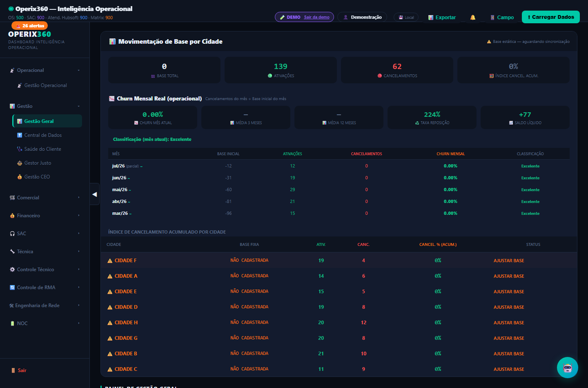
Task: Click Sair da demo link
Action: (317, 17)
